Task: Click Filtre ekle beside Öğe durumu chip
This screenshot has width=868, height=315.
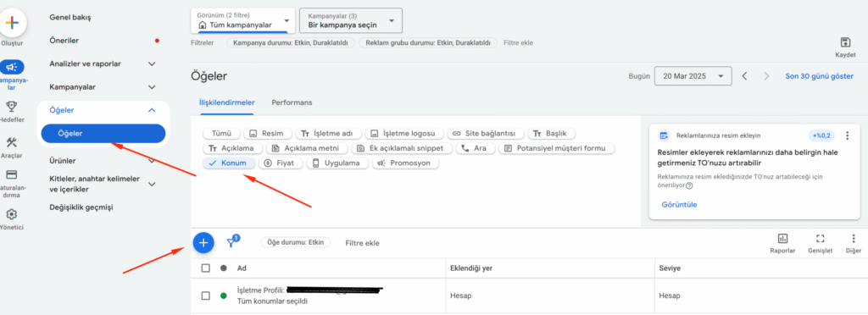Action: (362, 243)
